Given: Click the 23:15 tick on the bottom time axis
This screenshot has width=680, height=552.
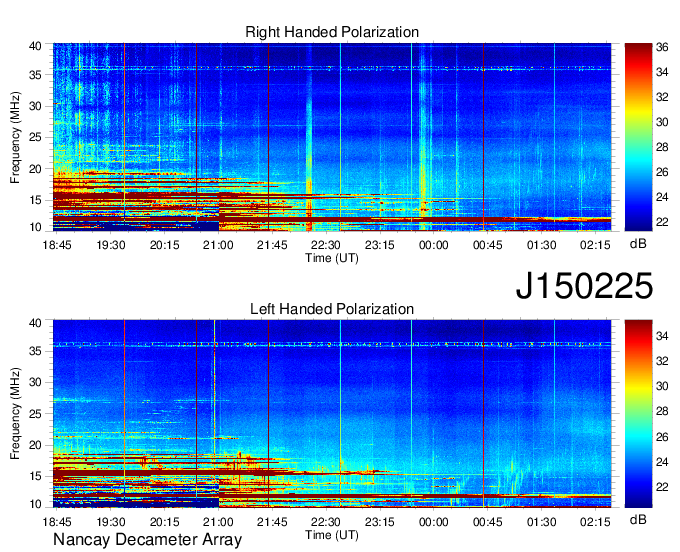Looking at the screenshot, I should pyautogui.click(x=379, y=522).
